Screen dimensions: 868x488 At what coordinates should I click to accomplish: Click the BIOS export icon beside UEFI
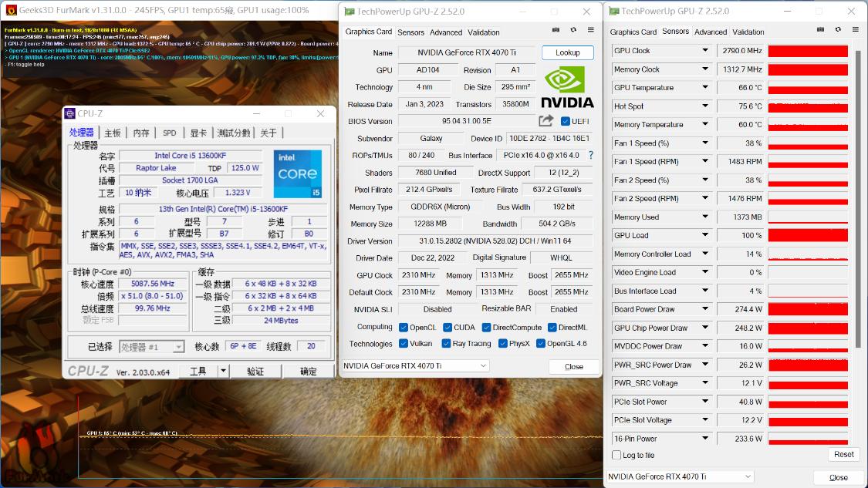545,120
